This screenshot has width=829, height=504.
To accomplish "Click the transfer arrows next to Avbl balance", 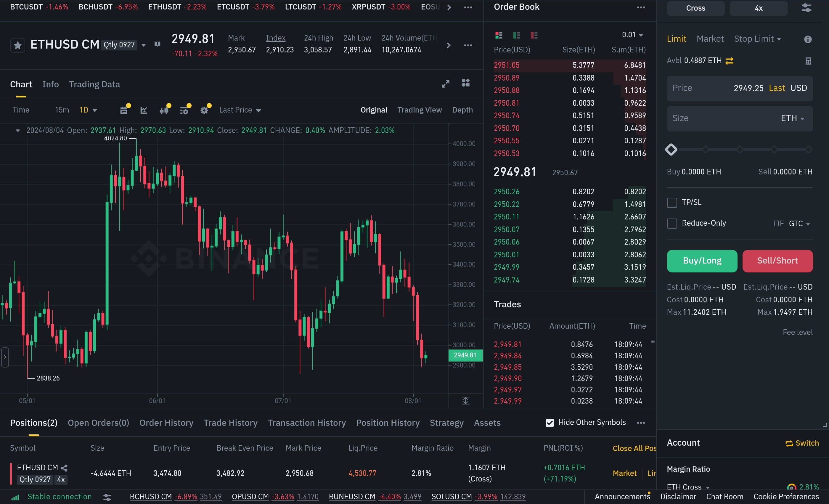I will (730, 61).
